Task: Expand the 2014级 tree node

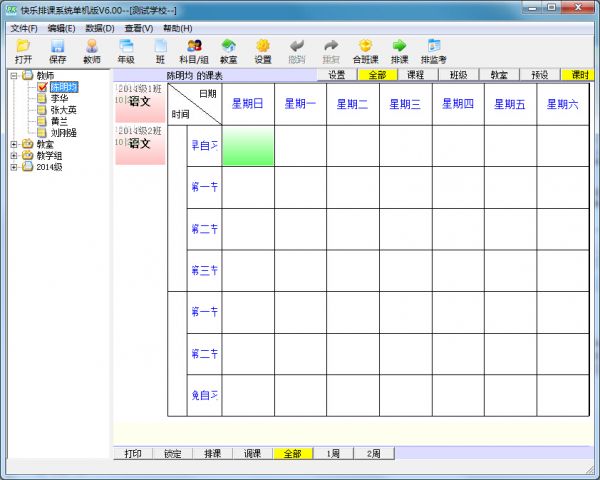Action: coord(14,167)
